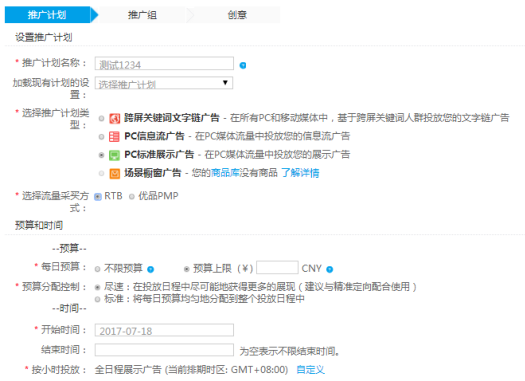Click the 预算和时间 section heading

tap(39, 226)
